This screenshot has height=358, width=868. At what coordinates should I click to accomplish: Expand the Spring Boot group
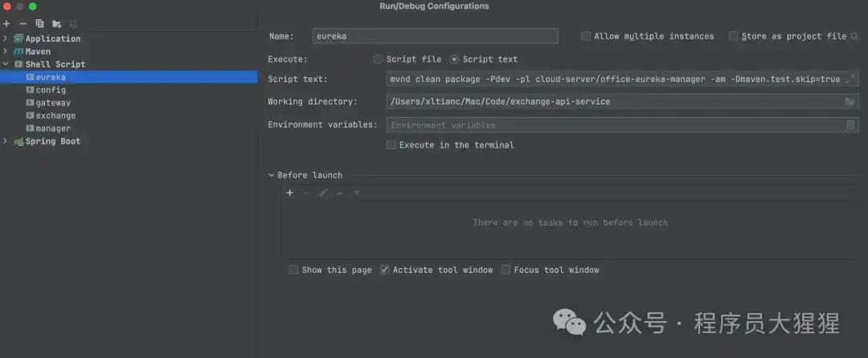click(x=6, y=141)
